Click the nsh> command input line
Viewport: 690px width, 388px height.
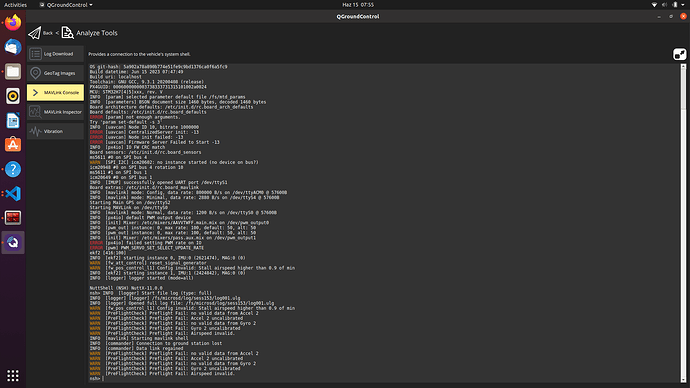(383, 378)
